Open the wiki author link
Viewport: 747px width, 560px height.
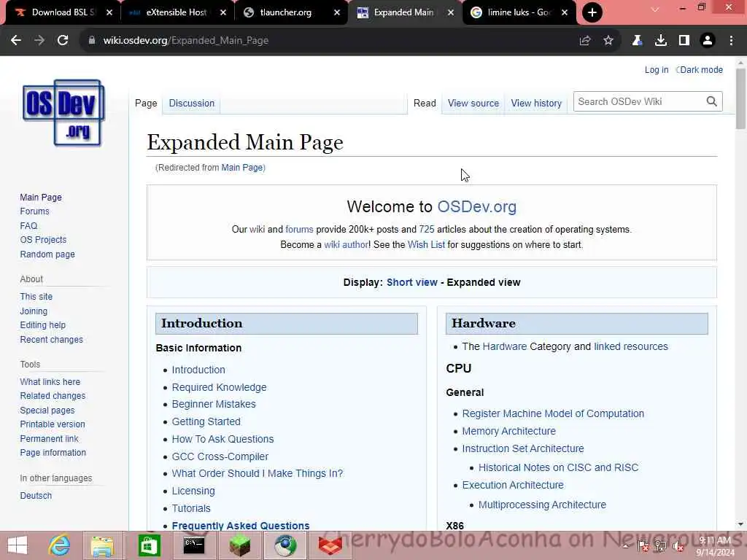coord(346,245)
